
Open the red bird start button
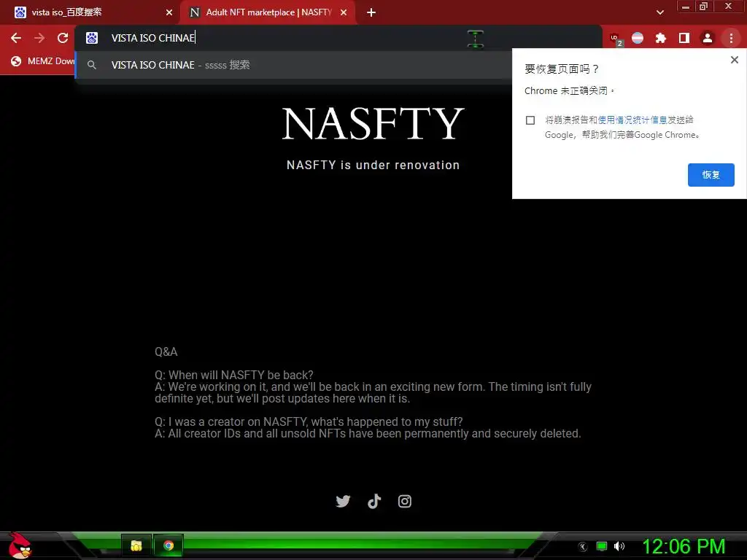[19, 546]
